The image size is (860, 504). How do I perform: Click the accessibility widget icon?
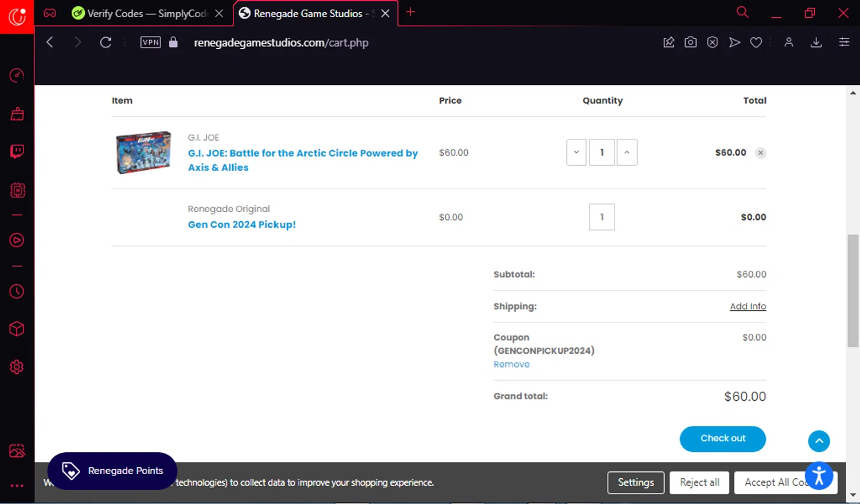coord(819,476)
